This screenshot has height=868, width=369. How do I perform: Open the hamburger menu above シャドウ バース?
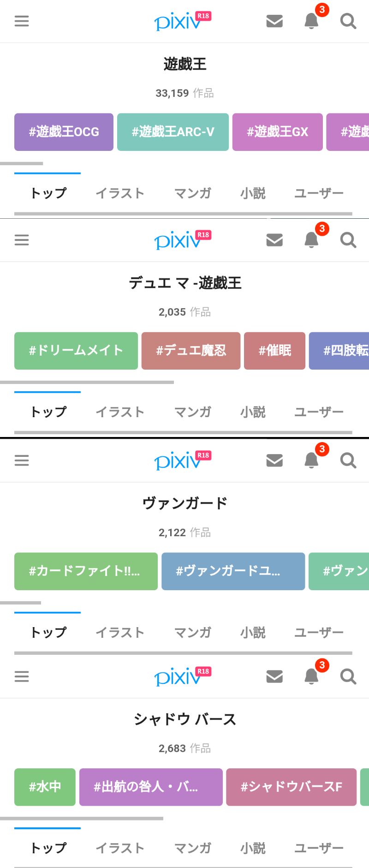(x=22, y=676)
